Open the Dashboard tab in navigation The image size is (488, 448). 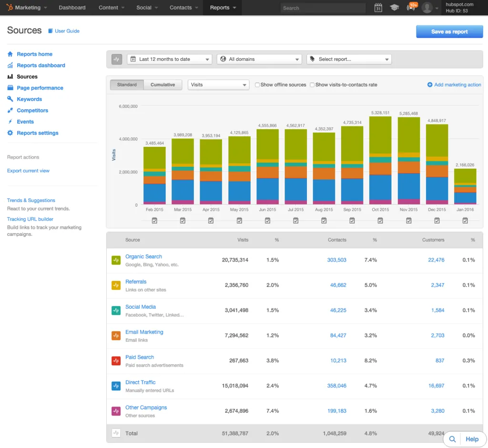(72, 8)
